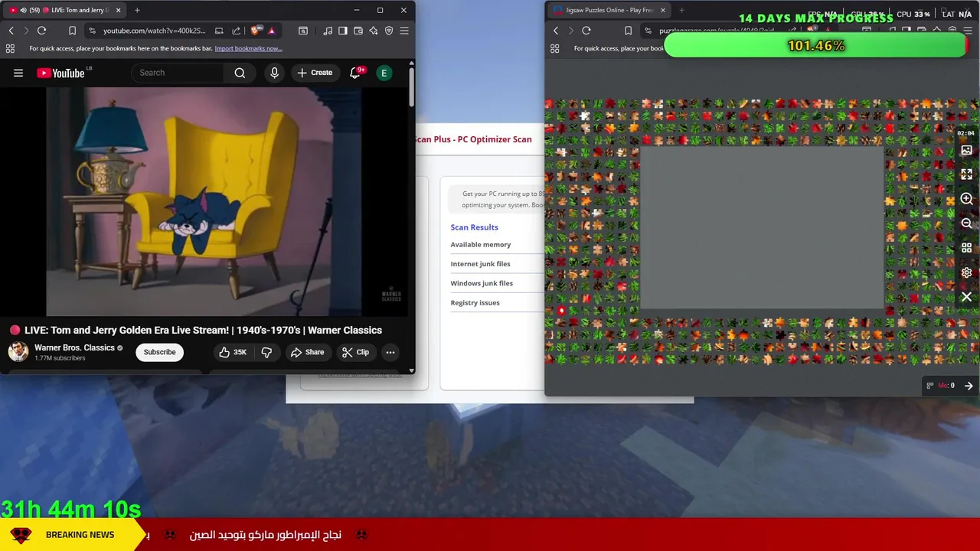Close the Tom and Jerry tab
The width and height of the screenshot is (980, 551).
pyautogui.click(x=119, y=10)
